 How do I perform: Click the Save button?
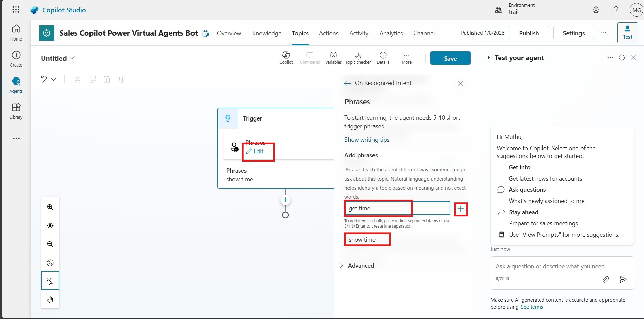click(450, 58)
